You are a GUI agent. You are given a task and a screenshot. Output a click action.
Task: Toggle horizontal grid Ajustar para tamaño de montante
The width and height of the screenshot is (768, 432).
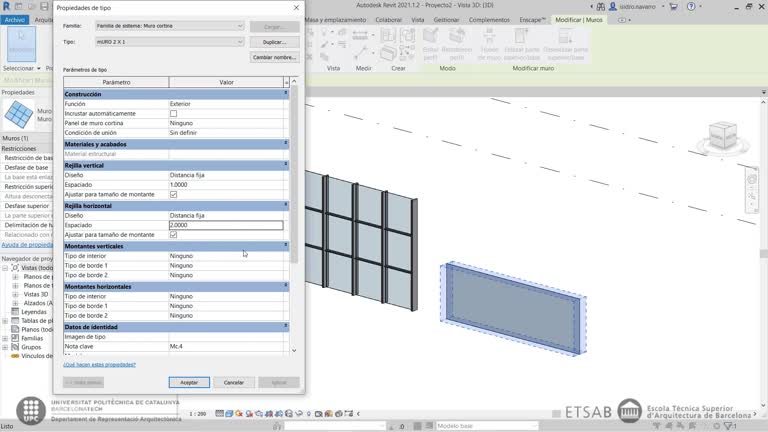173,235
